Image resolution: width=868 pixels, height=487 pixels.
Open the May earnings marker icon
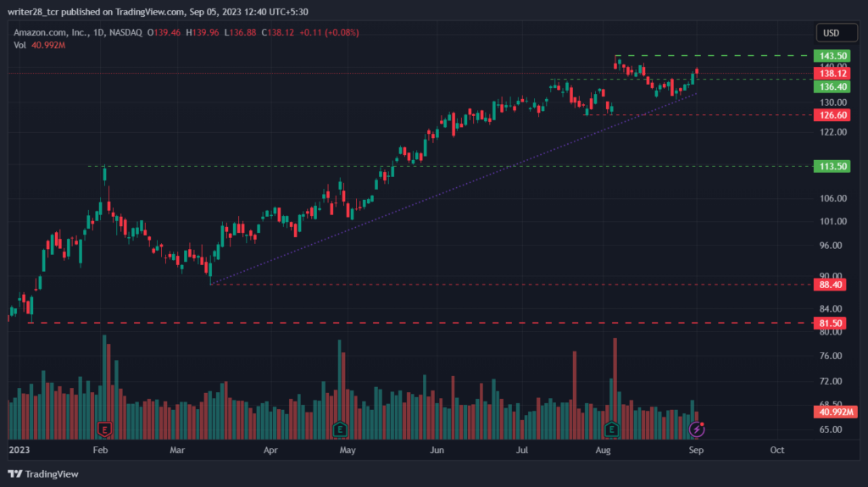(340, 429)
